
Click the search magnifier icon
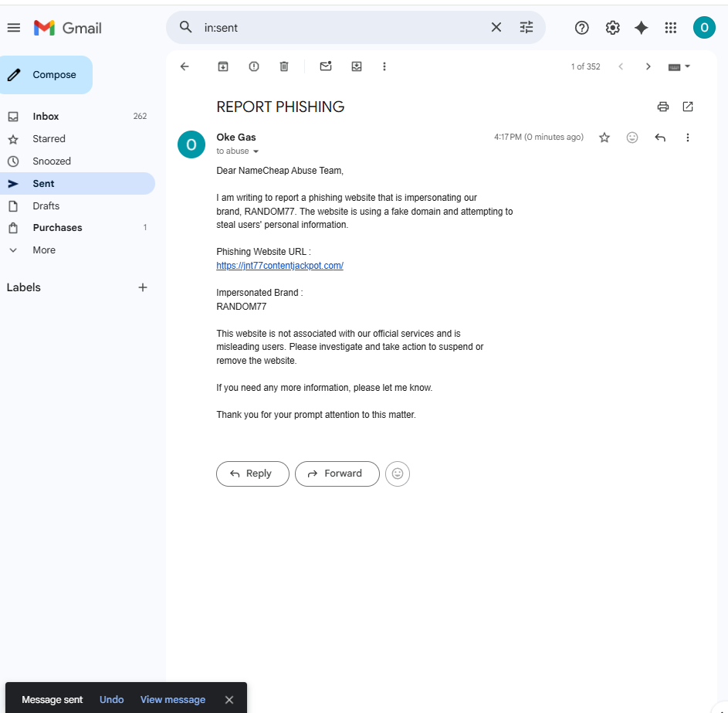point(186,27)
